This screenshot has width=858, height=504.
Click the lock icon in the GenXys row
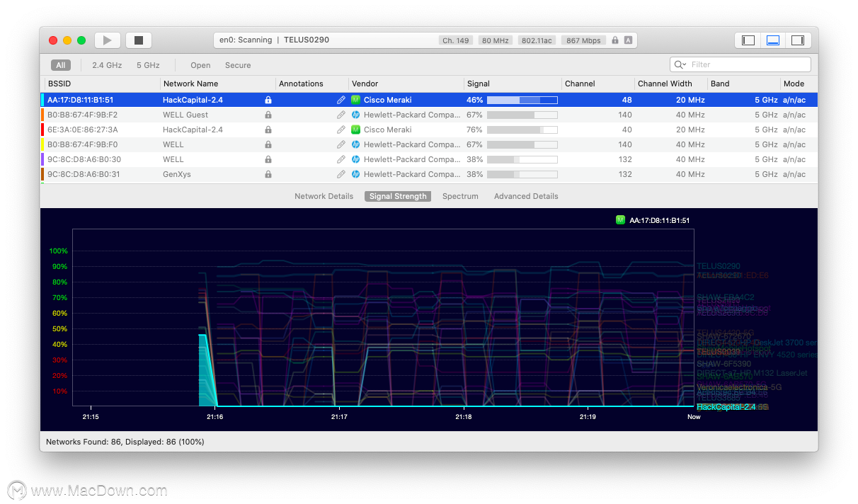coord(268,174)
